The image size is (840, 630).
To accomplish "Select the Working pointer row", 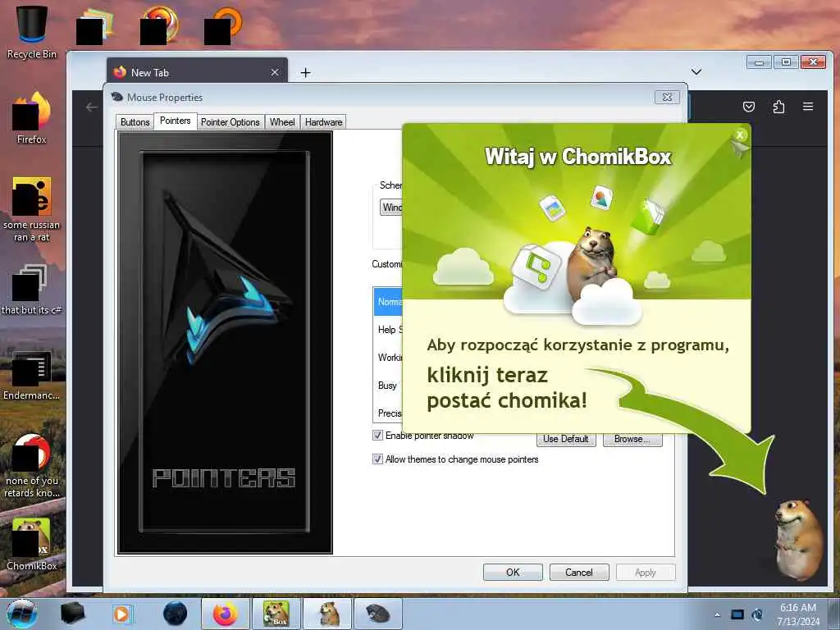I will click(388, 358).
